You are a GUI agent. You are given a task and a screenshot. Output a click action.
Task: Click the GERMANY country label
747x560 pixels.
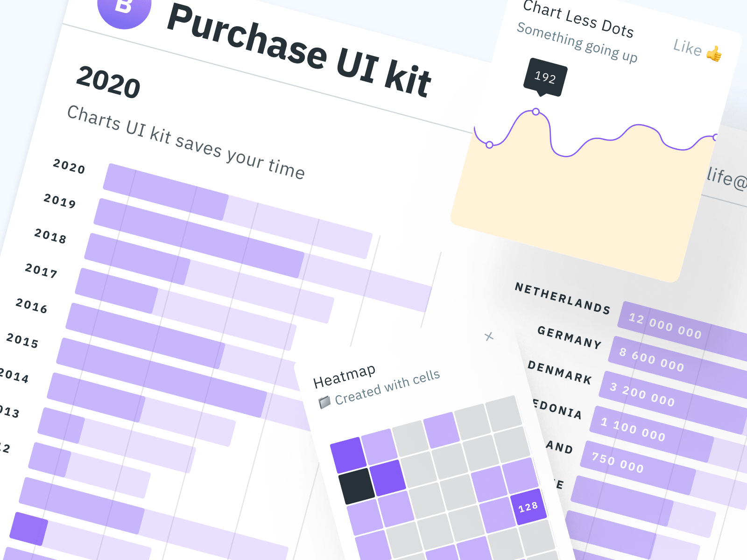pos(569,337)
